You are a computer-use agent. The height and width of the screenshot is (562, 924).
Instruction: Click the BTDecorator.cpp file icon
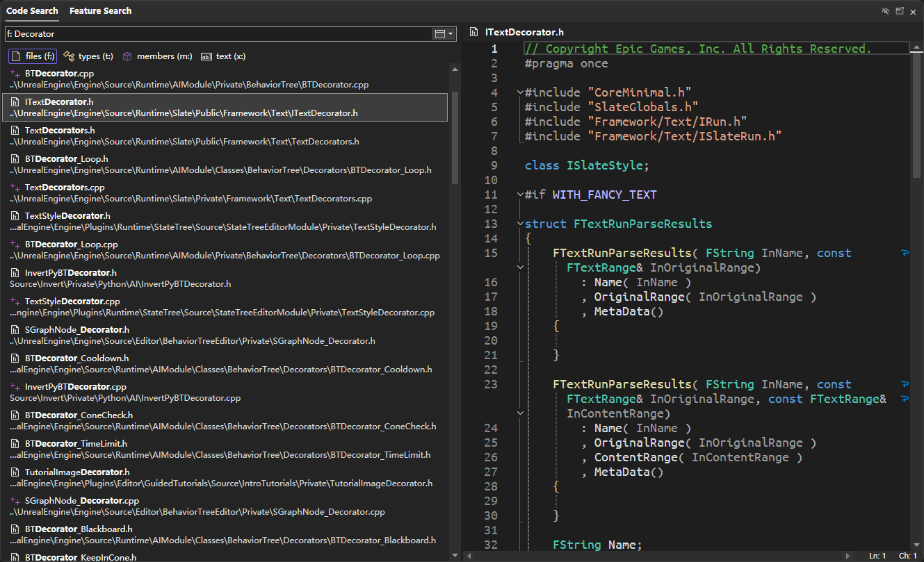pyautogui.click(x=15, y=73)
